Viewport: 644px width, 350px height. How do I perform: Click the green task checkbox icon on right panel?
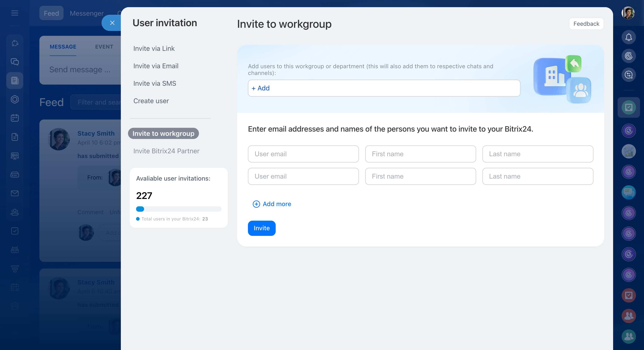(x=629, y=107)
